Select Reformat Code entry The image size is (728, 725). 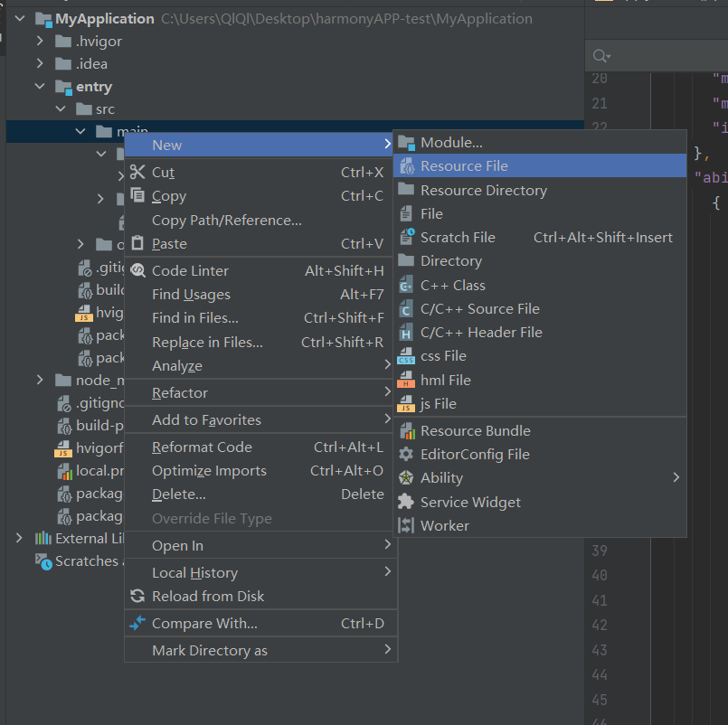coord(259,447)
